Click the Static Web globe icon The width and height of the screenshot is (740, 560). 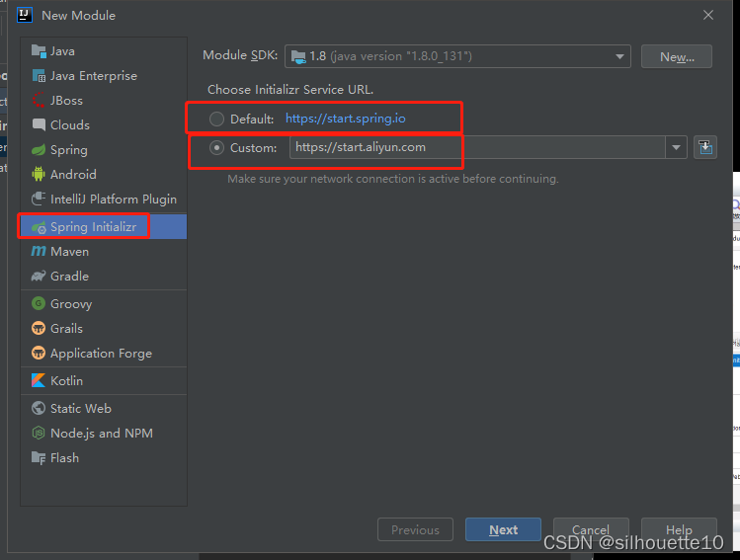point(39,408)
